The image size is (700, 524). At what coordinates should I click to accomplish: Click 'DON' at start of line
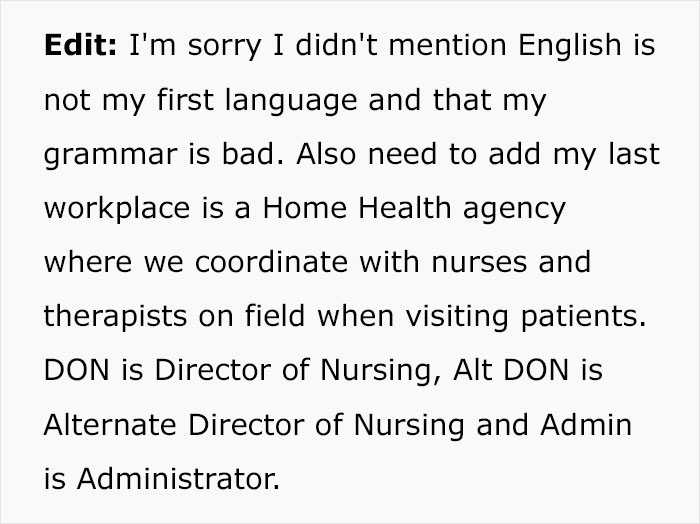77,370
